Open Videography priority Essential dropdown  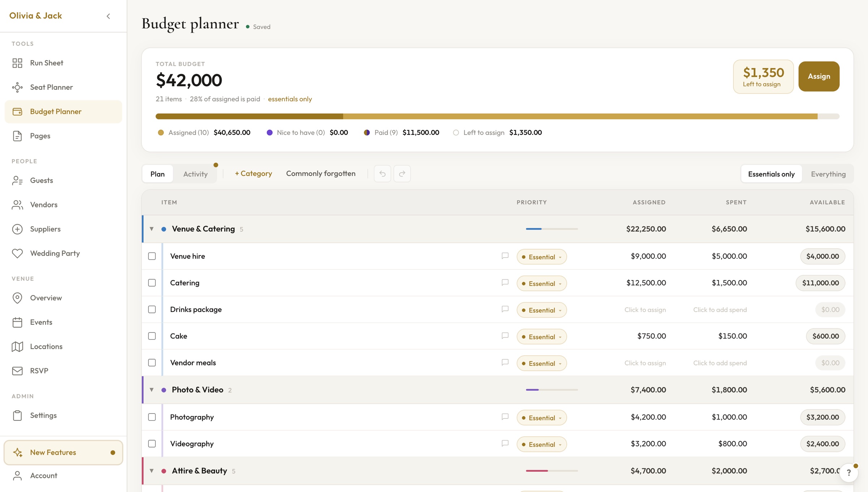pyautogui.click(x=541, y=444)
